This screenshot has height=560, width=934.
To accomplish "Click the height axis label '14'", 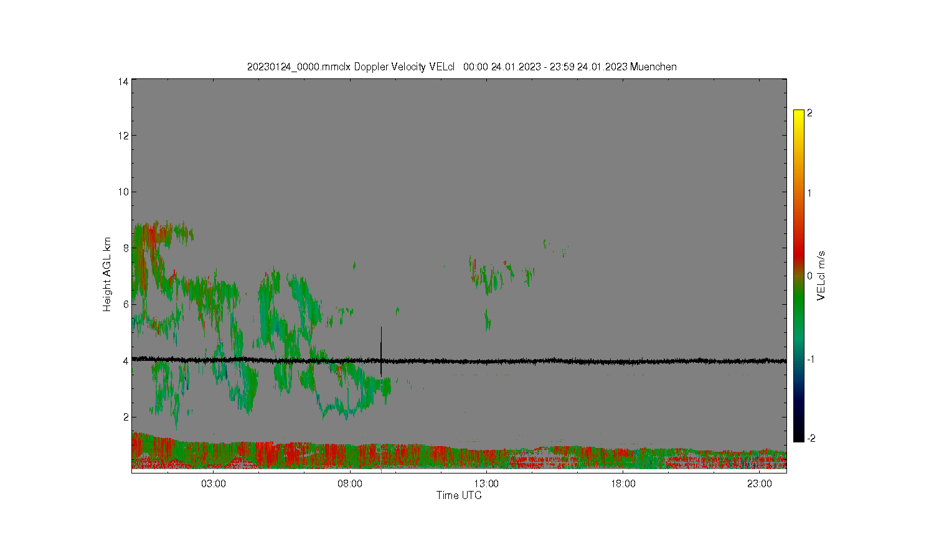I will pyautogui.click(x=123, y=82).
